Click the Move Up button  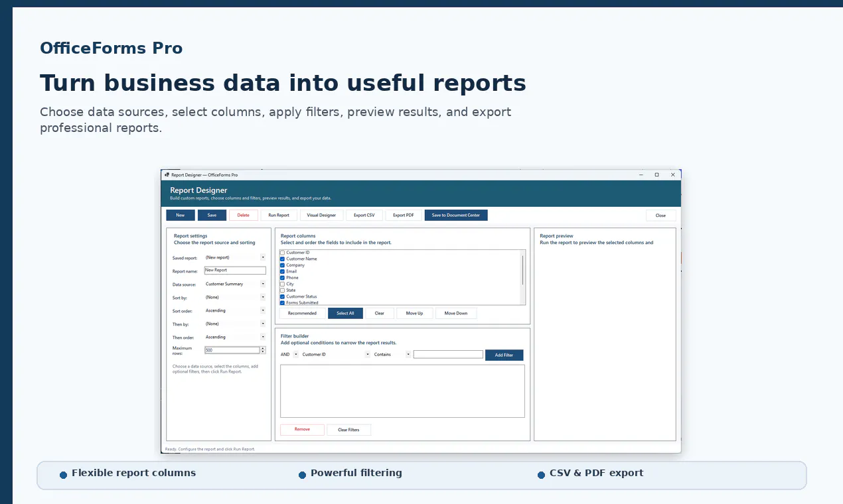(415, 313)
